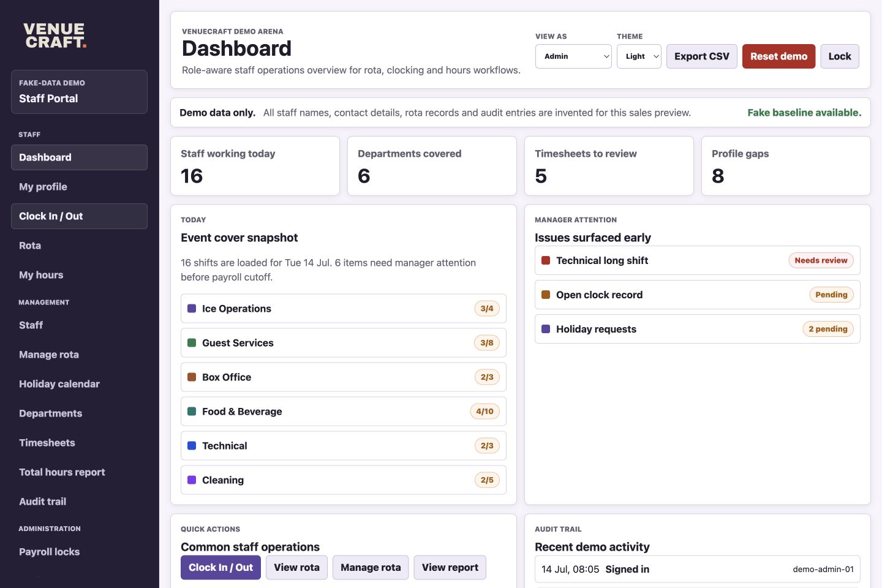Click the Lock button
This screenshot has width=882, height=588.
click(x=840, y=56)
